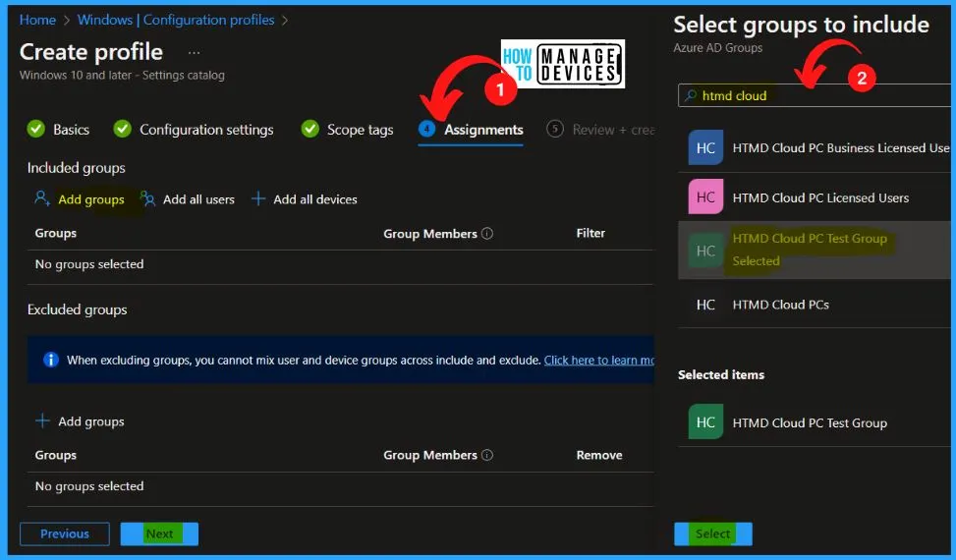Viewport: 956px width, 560px height.
Task: Click the Previous button
Action: point(65,533)
